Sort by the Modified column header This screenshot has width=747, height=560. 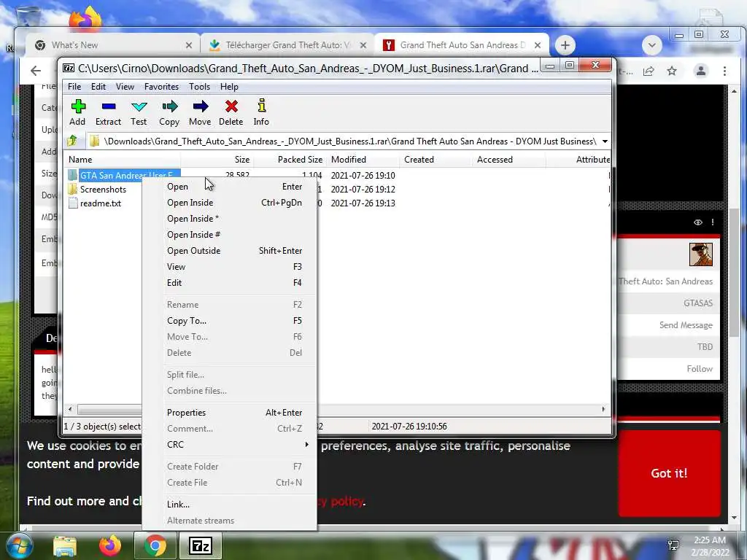click(x=363, y=160)
